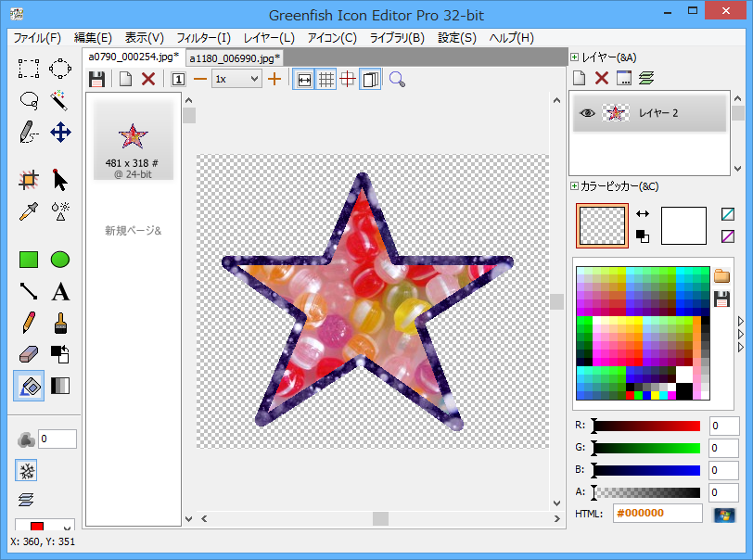The image size is (753, 560).
Task: Toggle the antialiasing snowflake button
Action: [x=28, y=470]
